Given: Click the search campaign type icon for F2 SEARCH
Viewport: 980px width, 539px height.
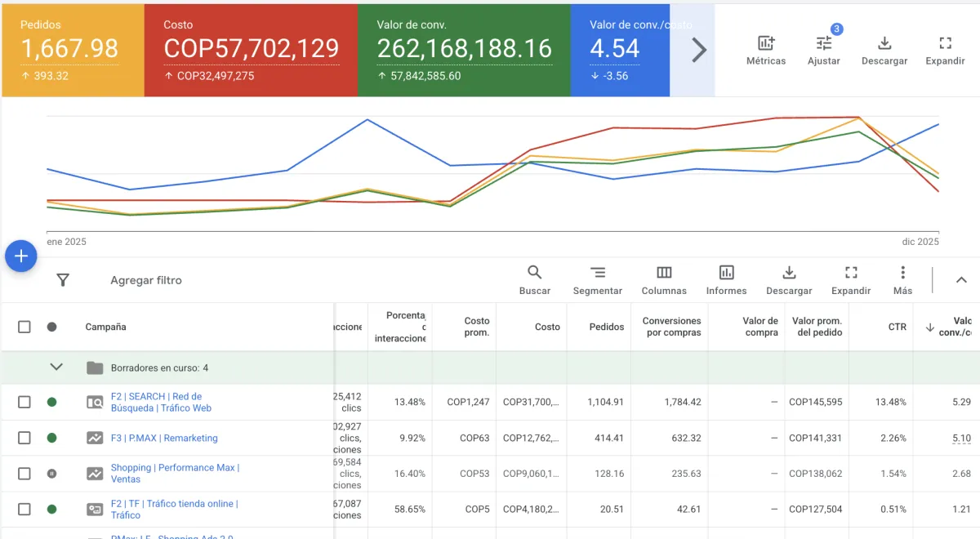Looking at the screenshot, I should point(95,402).
